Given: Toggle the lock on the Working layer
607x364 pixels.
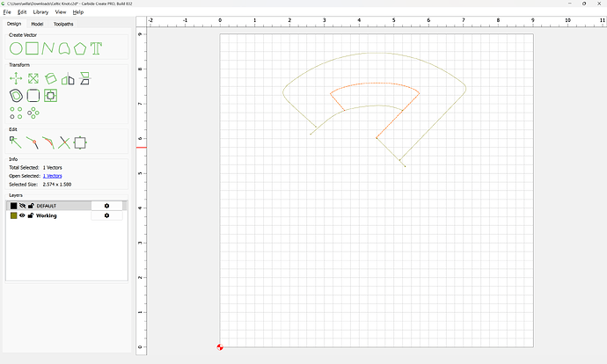Looking at the screenshot, I should (30, 215).
